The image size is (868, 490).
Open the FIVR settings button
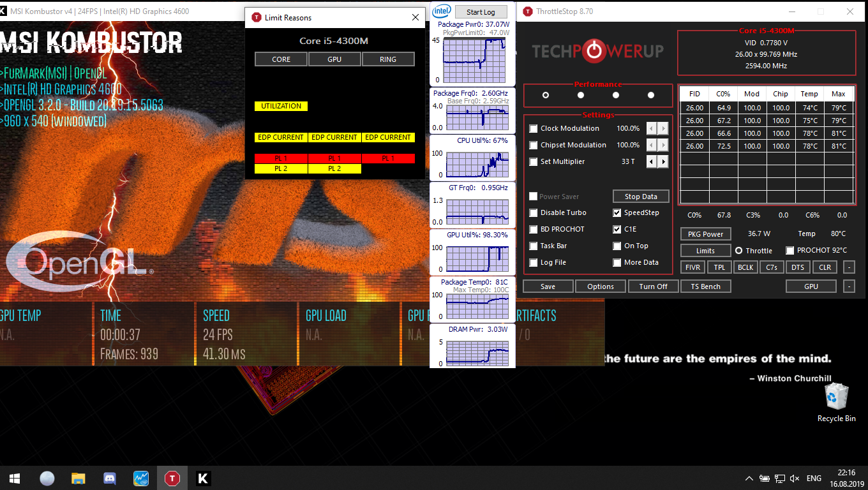tap(692, 267)
